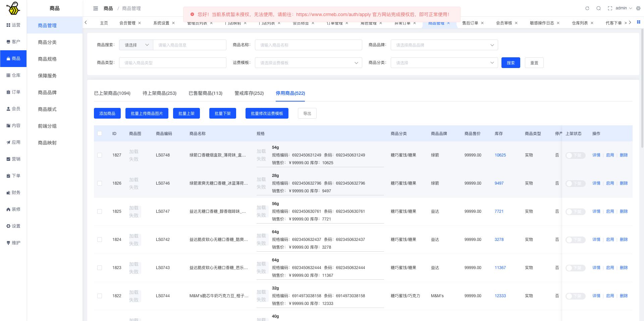Viewport: 644px width, 321px height.
Task: Open the 商品品牌 dropdown
Action: pyautogui.click(x=444, y=45)
